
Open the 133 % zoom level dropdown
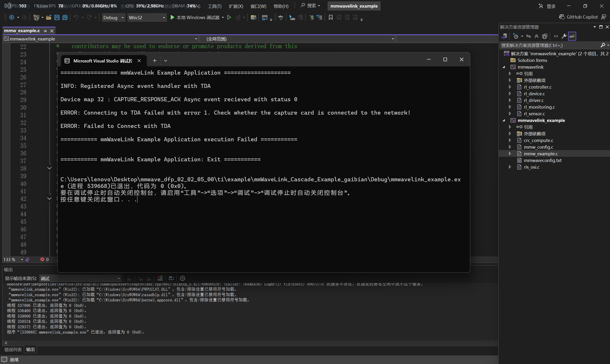(x=13, y=259)
